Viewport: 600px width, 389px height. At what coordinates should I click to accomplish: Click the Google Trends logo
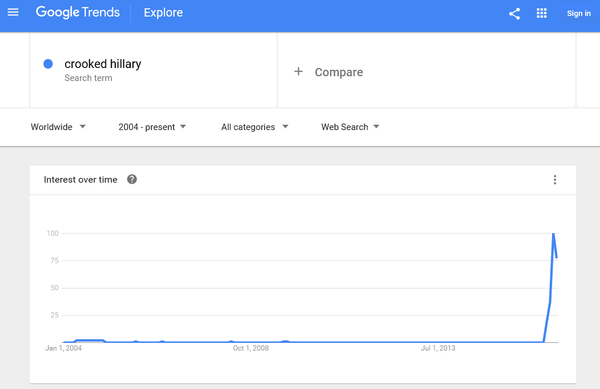pyautogui.click(x=78, y=13)
